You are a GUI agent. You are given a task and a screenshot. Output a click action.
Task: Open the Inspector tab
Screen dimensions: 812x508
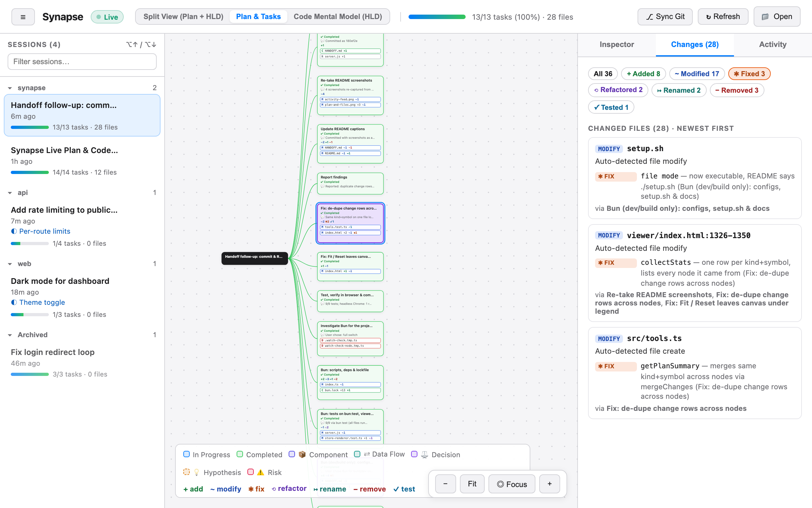coord(617,45)
